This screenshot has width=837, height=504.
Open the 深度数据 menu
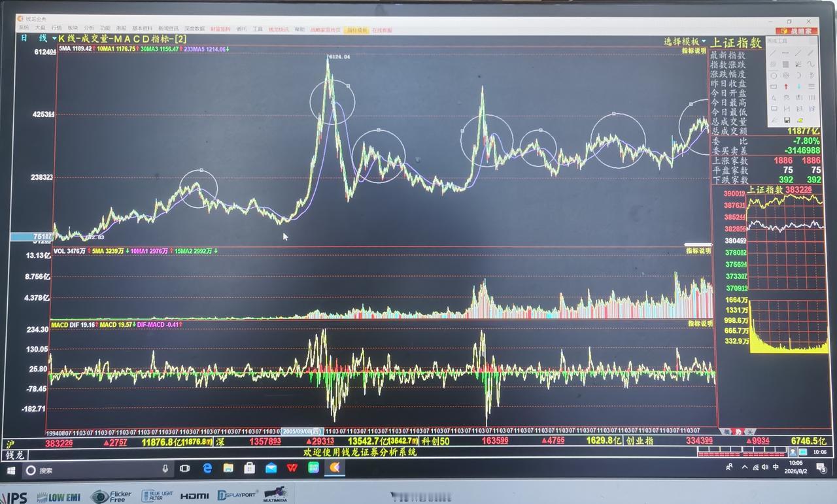point(194,29)
